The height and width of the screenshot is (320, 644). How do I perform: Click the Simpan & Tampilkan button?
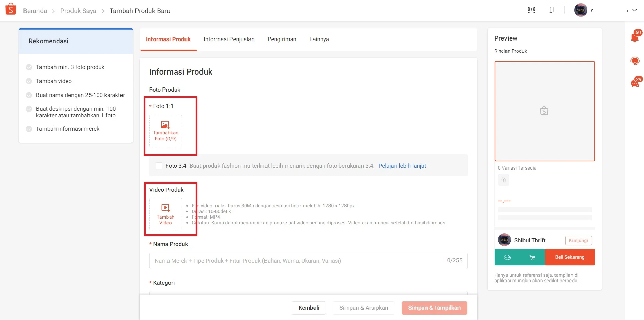[434, 308]
